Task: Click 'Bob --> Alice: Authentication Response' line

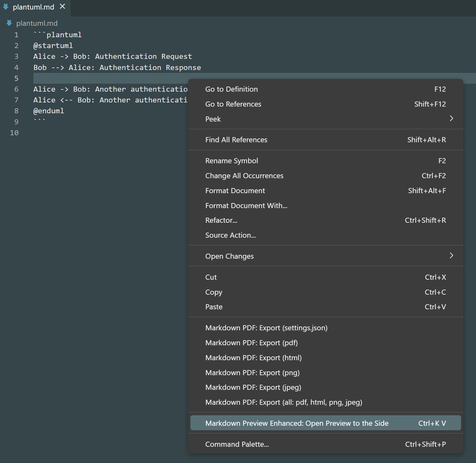Action: coord(117,67)
